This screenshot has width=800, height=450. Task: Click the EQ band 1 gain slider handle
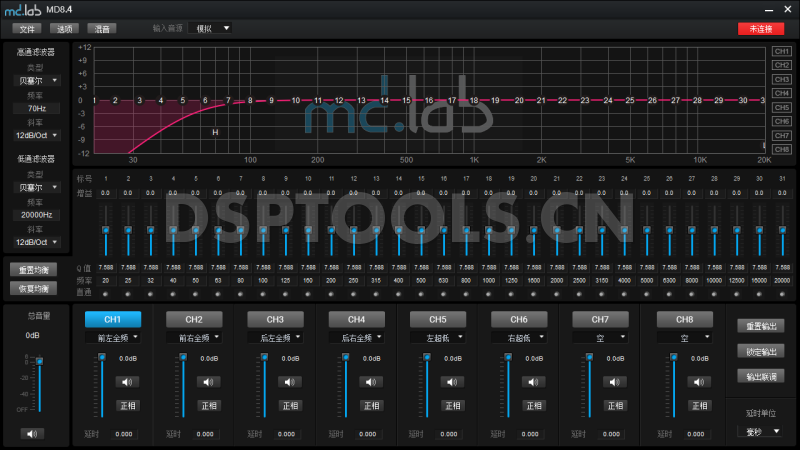point(106,230)
